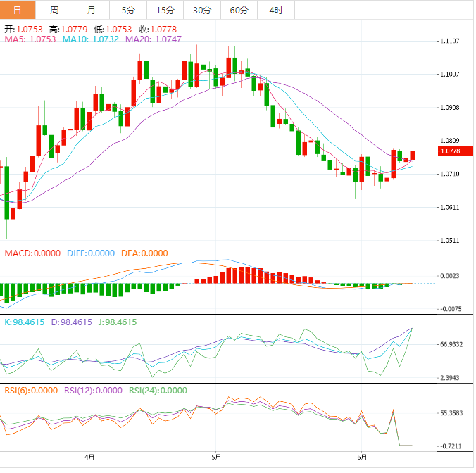This screenshot has width=476, height=473.
Task: Switch to the monthly 月 tab
Action: click(x=91, y=10)
